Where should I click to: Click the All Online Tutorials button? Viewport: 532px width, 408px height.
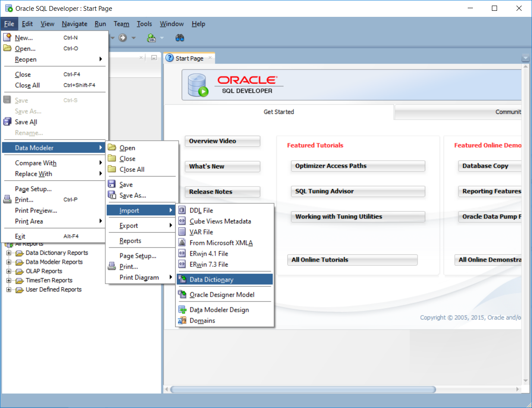[x=352, y=260]
